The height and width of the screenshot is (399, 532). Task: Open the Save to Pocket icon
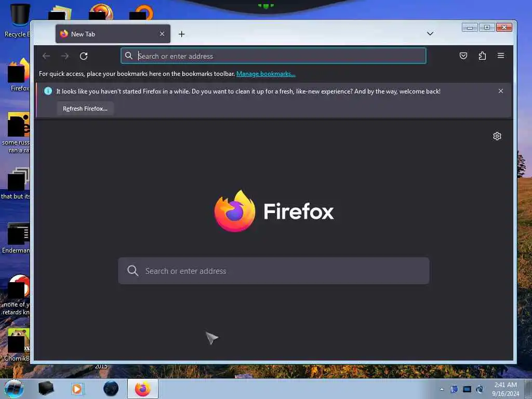[463, 56]
